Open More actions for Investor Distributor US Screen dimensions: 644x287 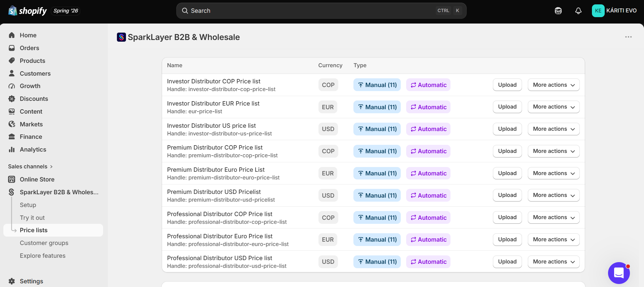[x=554, y=129]
